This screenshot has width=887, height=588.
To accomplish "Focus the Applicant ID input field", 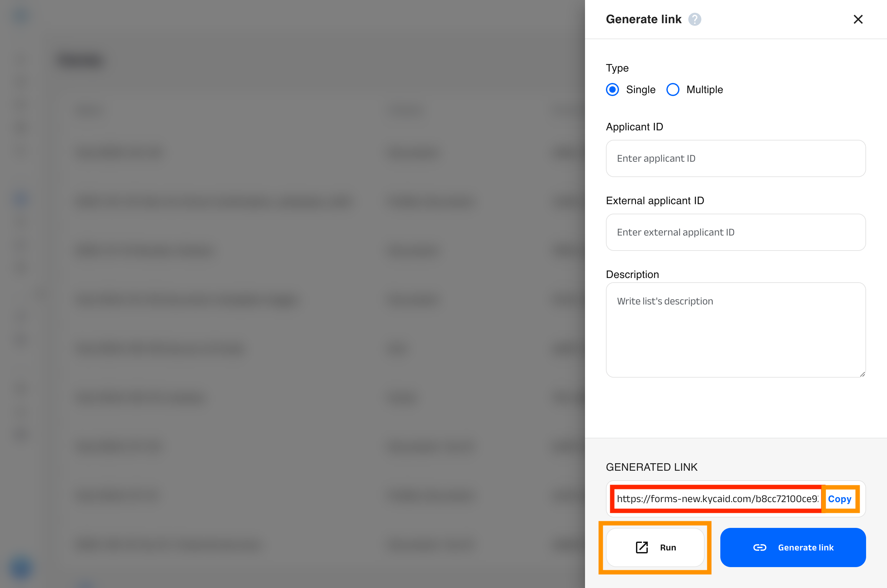I will pos(736,158).
